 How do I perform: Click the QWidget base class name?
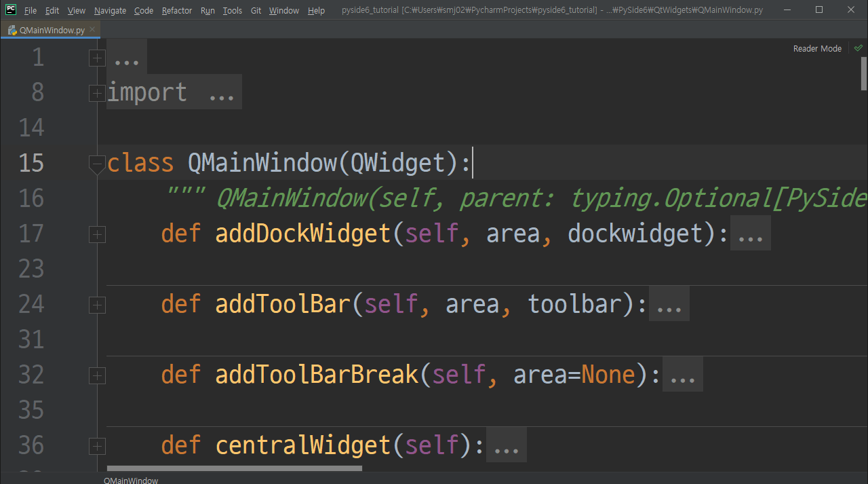[x=397, y=163]
